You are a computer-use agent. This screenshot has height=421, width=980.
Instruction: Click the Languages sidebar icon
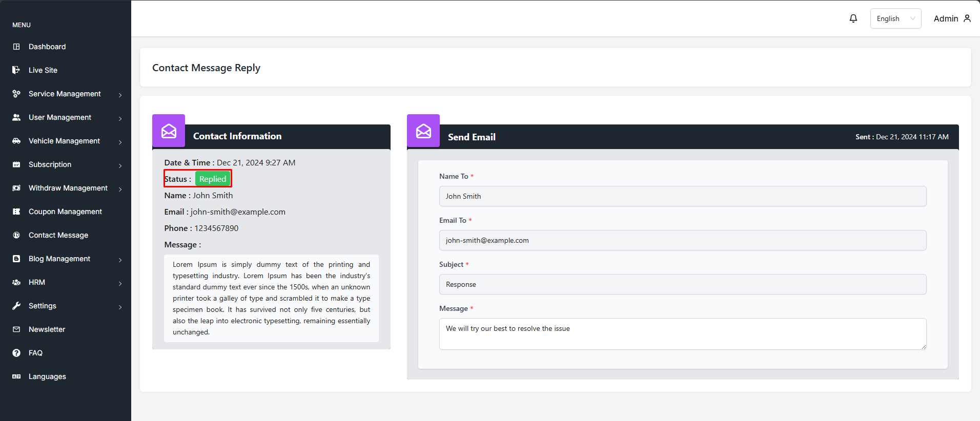tap(16, 376)
